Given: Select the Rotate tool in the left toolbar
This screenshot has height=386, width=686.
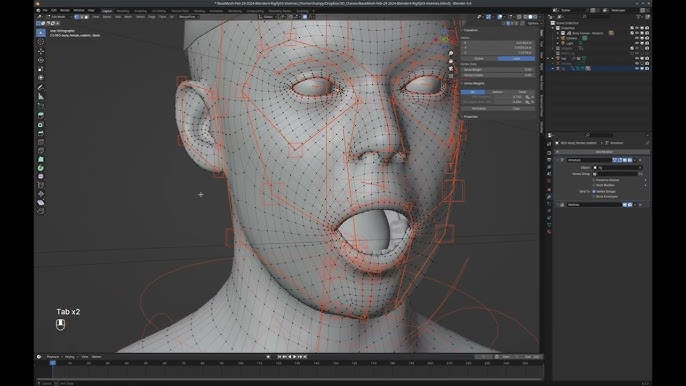Looking at the screenshot, I should coord(41,60).
